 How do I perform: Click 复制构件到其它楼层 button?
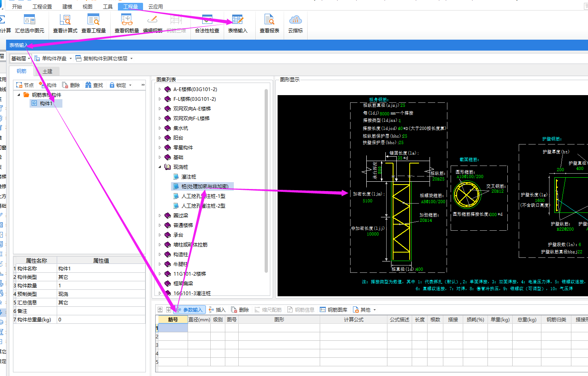pos(101,59)
